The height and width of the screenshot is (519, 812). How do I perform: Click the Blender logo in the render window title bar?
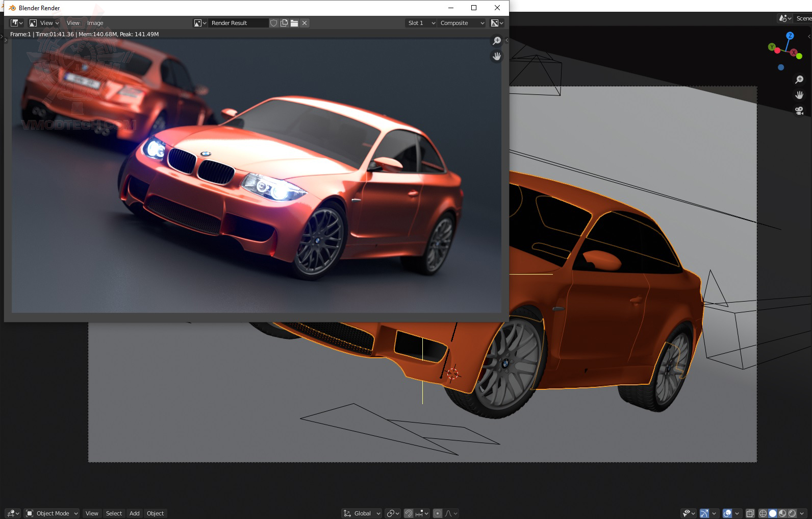point(13,8)
